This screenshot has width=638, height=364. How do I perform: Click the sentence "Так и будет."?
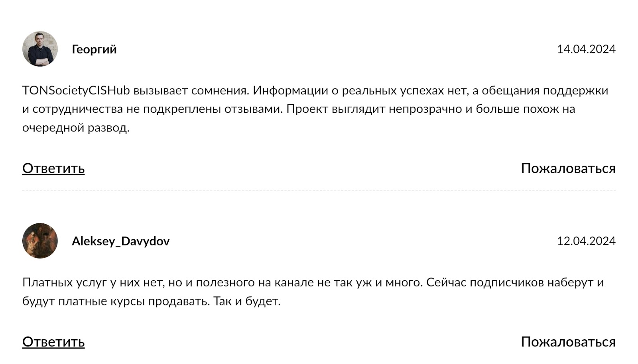(247, 301)
